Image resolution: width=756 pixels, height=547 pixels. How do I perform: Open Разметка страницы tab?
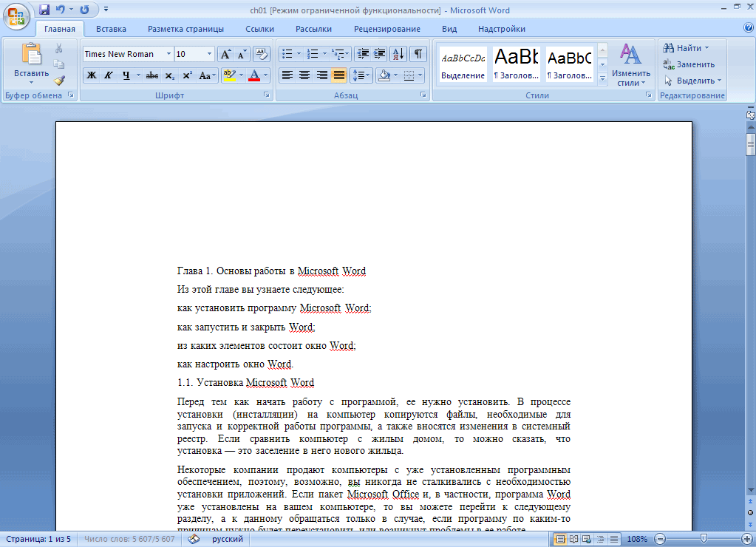point(185,29)
